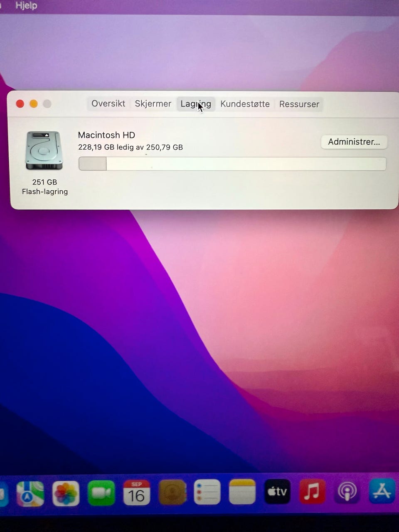Open the Kundestøtte tab
Screen dimensions: 399x532
coord(245,104)
